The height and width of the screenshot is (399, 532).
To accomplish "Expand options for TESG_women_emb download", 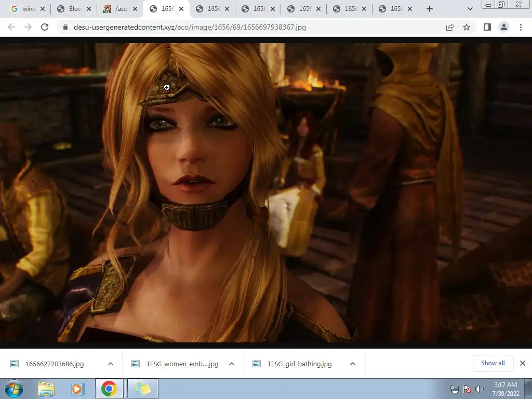I will pyautogui.click(x=232, y=364).
